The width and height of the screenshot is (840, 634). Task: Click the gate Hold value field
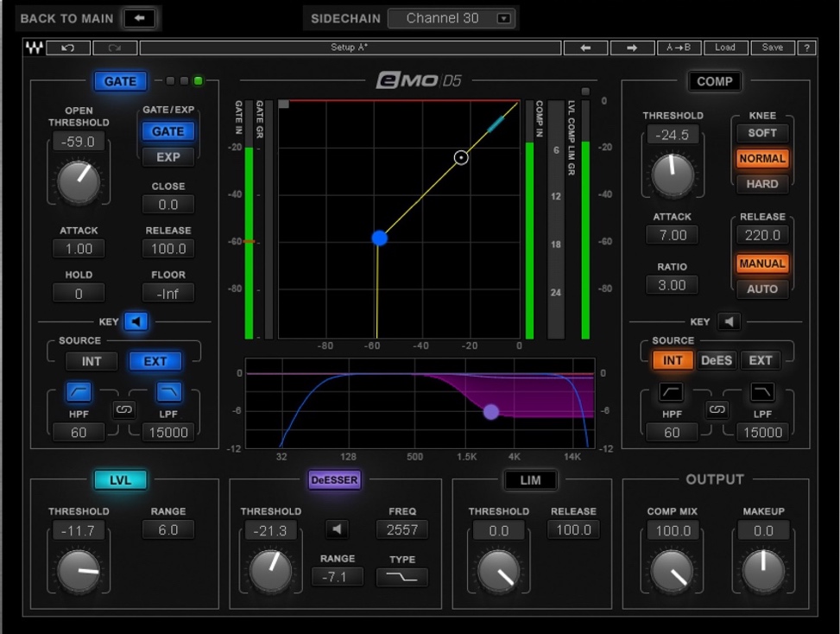coord(79,294)
